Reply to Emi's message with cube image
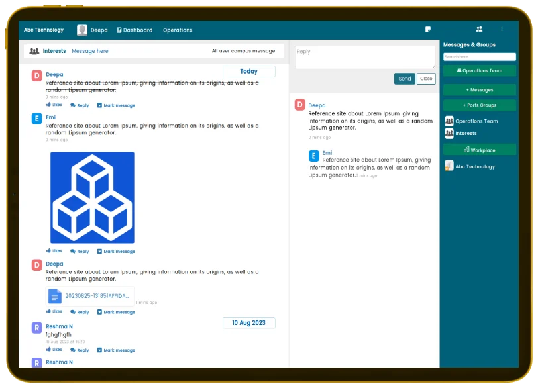The image size is (540, 392). point(80,252)
